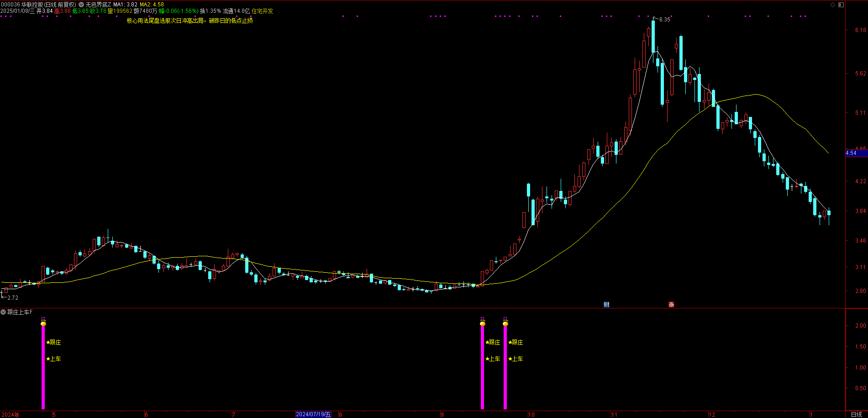
Task: Toggle the side panel layout icon
Action: [841, 5]
